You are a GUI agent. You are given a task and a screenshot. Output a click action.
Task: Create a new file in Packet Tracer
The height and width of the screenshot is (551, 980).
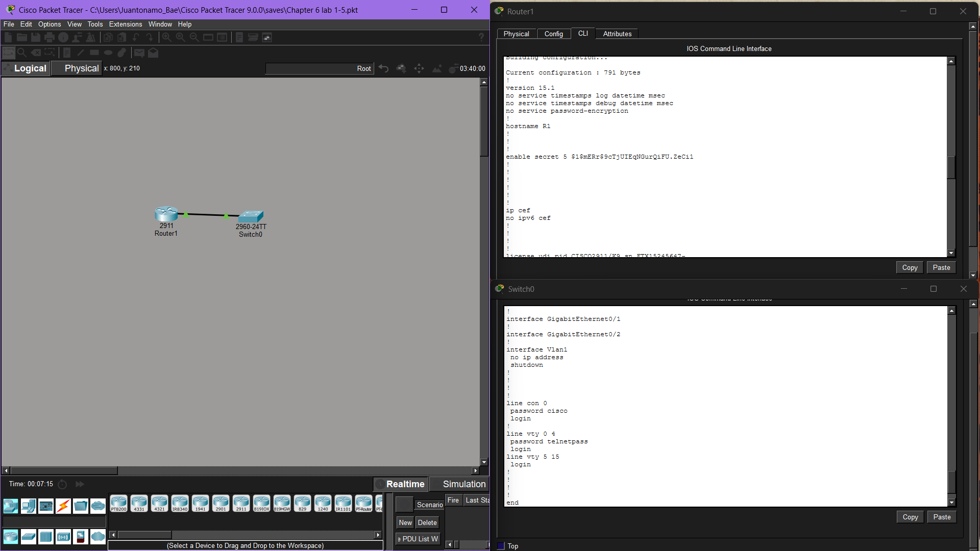click(8, 37)
